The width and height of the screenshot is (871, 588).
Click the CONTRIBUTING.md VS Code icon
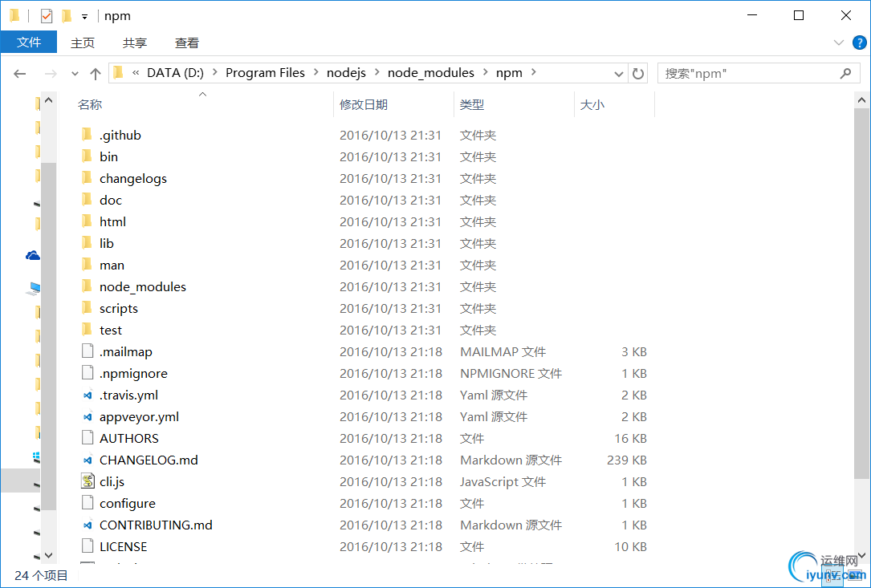click(x=88, y=525)
